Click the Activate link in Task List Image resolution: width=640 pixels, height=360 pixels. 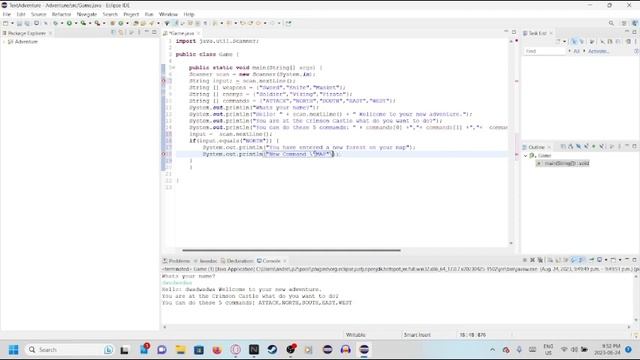[598, 51]
